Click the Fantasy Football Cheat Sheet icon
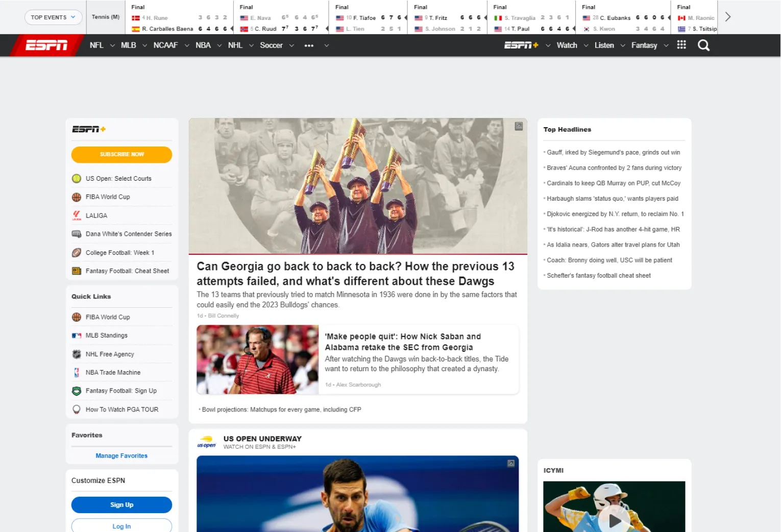Viewport: 781px width, 532px height. (x=77, y=271)
